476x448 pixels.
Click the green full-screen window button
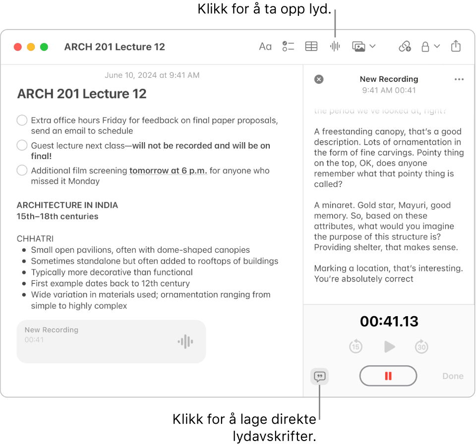coord(44,47)
